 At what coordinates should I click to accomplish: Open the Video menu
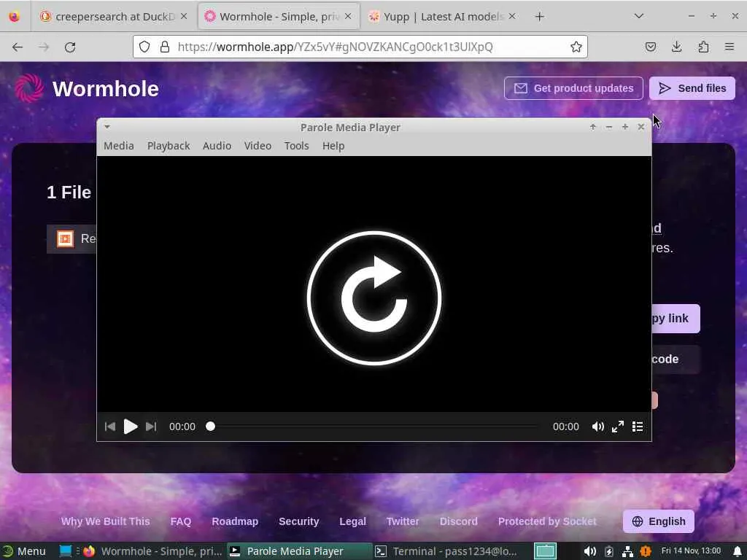(x=258, y=146)
